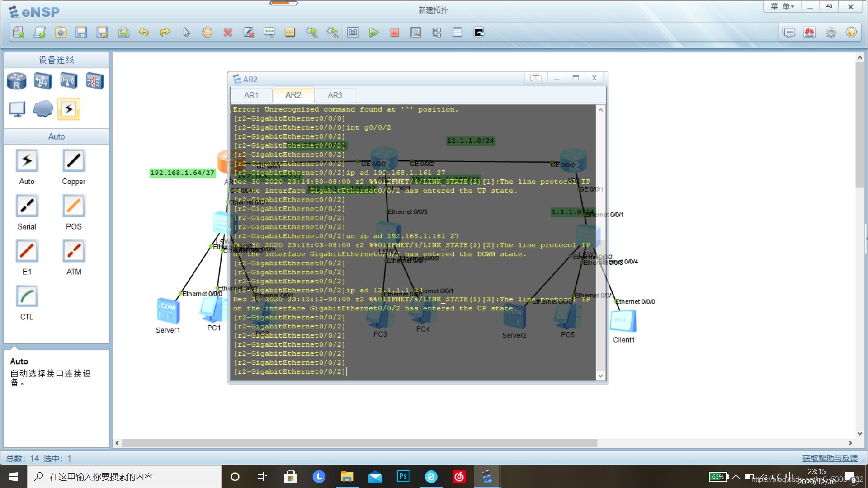
Task: Click the AR2 terminal scrollbar down arrow
Action: coord(600,375)
